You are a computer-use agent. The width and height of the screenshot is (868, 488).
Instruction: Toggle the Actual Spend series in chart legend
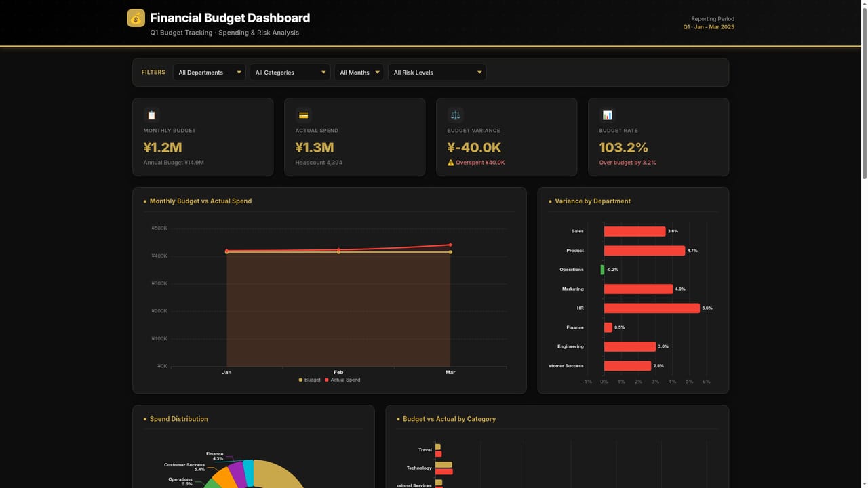pos(342,380)
